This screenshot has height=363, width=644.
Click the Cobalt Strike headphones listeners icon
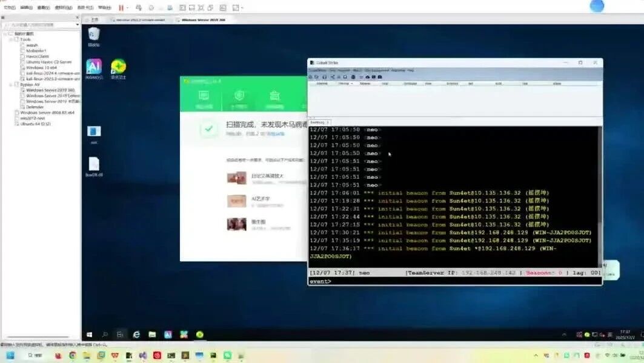tap(325, 77)
